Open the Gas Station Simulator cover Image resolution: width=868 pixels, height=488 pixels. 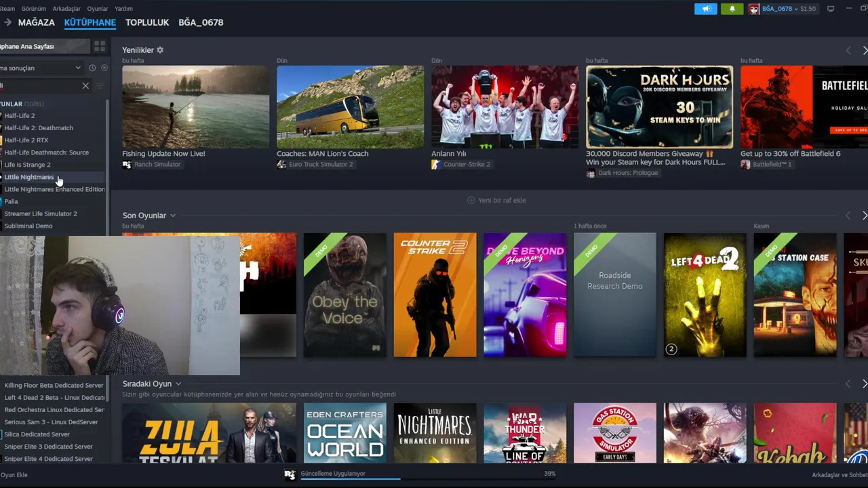point(614,433)
